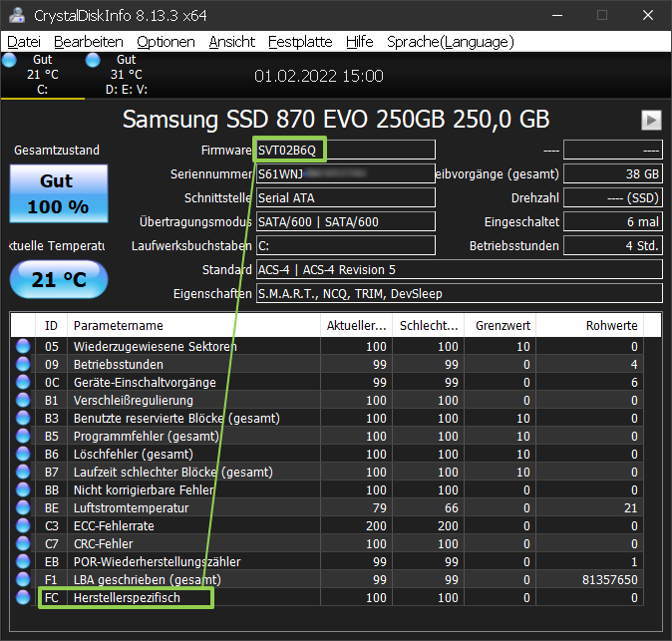The height and width of the screenshot is (641, 672).
Task: Select the D: E: V: drive tab
Action: point(127,75)
